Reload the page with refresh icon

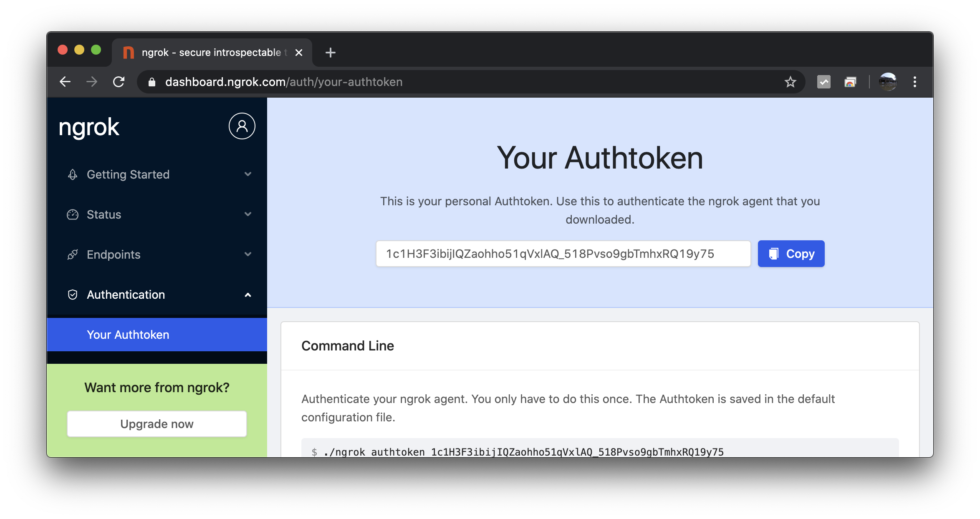[x=119, y=82]
